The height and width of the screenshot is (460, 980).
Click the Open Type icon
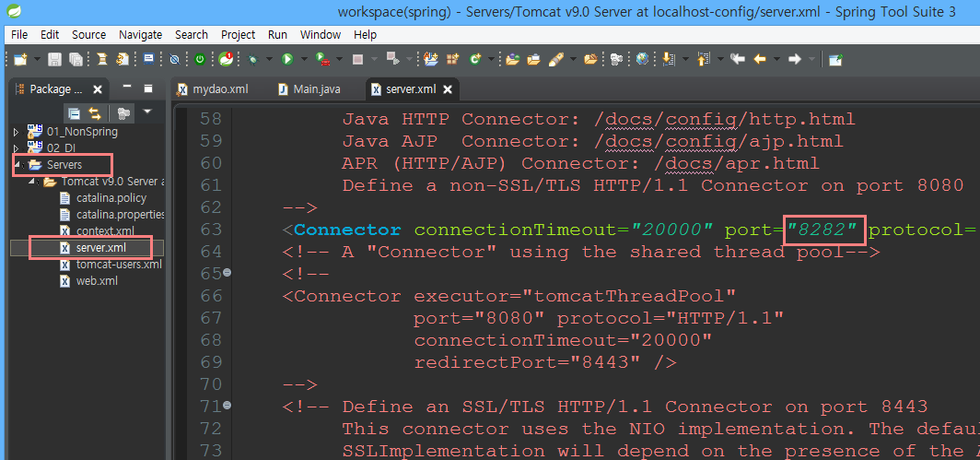[x=512, y=59]
